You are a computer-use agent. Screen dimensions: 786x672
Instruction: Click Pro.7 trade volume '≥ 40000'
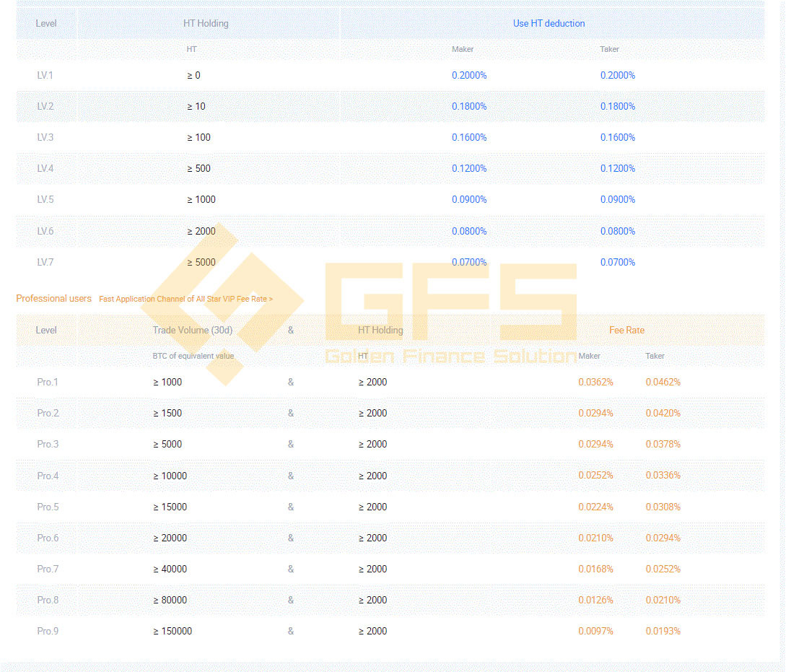pos(170,569)
